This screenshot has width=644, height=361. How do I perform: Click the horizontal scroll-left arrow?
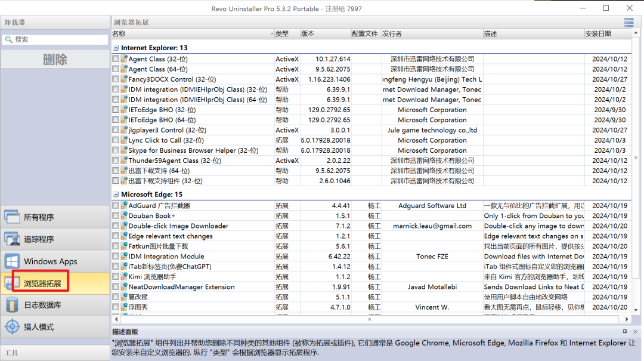[116, 319]
